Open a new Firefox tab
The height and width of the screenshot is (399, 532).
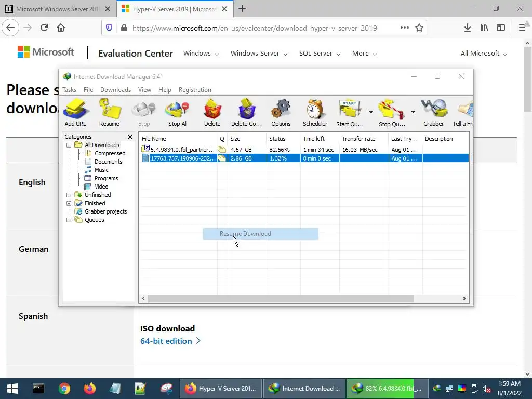242,9
